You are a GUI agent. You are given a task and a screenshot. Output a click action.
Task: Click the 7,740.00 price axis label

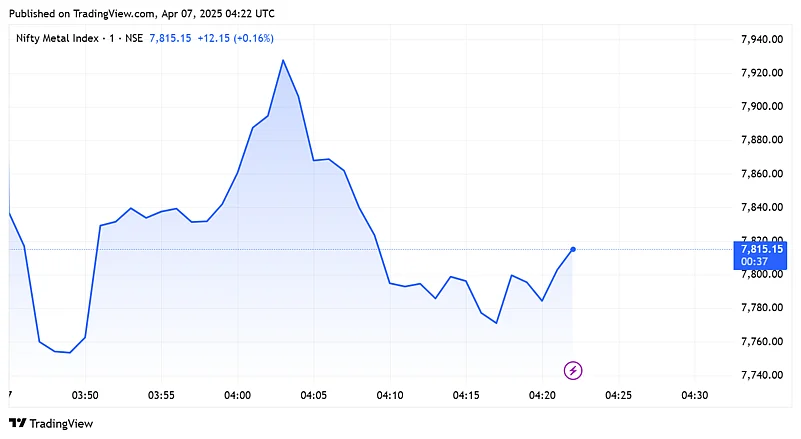click(760, 375)
